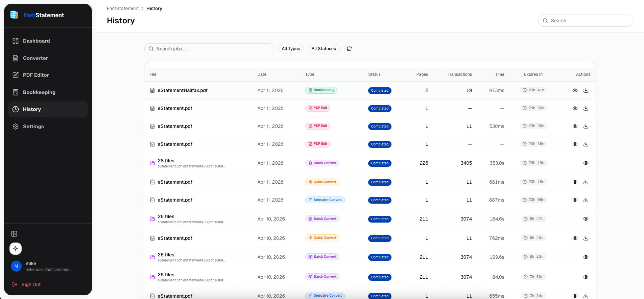
Task: Toggle the light/dark theme button
Action: click(x=16, y=249)
